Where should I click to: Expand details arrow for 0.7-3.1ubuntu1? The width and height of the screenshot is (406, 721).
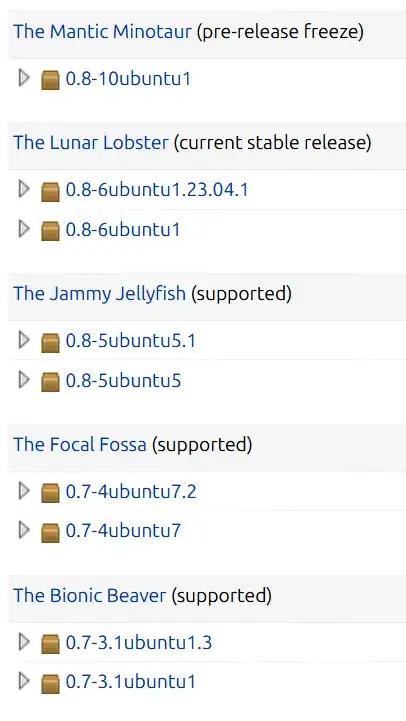24,681
